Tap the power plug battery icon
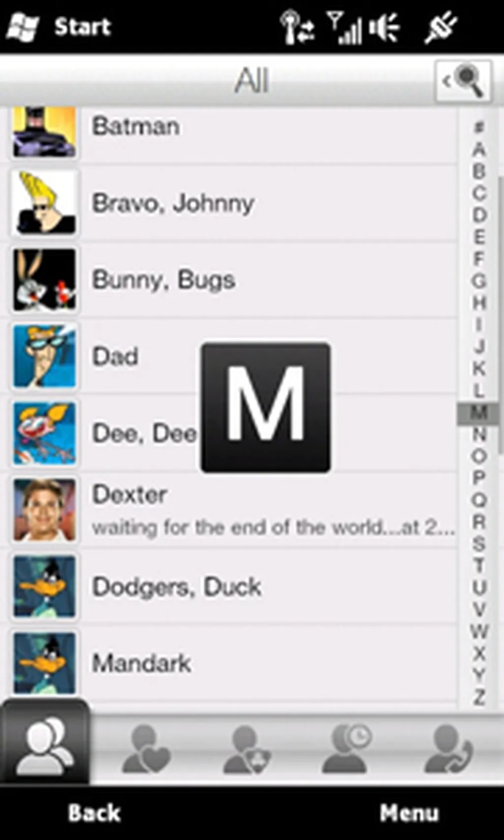The image size is (504, 840). [441, 28]
